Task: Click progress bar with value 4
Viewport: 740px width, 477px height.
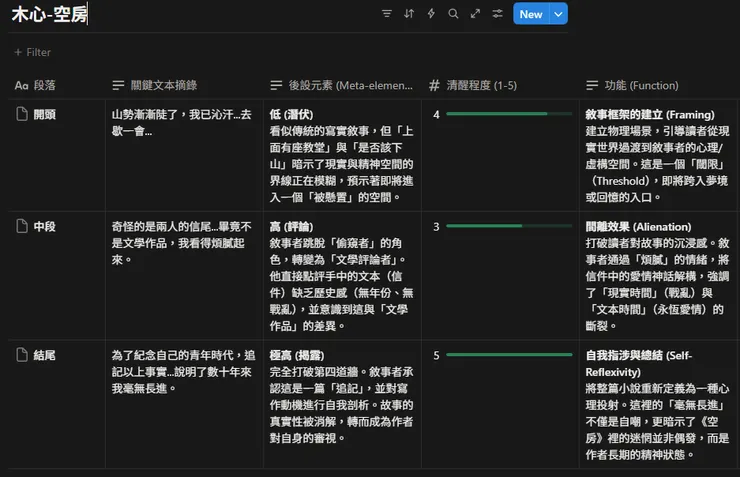Action: (x=496, y=115)
